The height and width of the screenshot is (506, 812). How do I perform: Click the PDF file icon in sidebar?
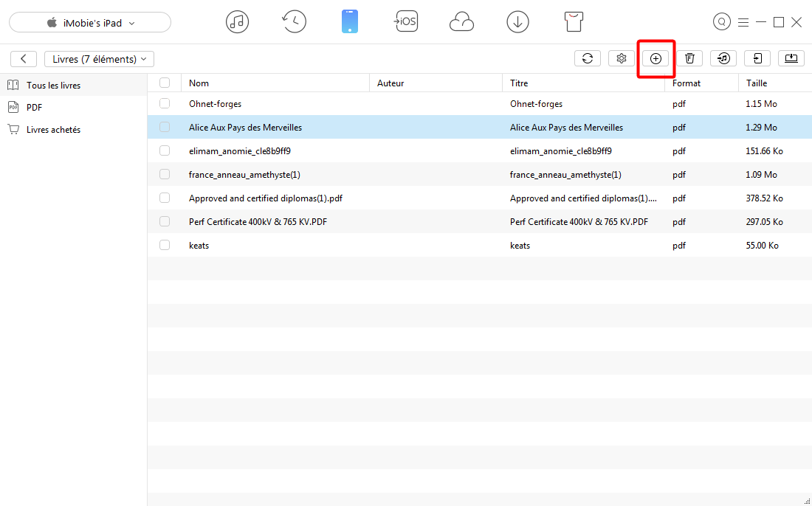(13, 107)
